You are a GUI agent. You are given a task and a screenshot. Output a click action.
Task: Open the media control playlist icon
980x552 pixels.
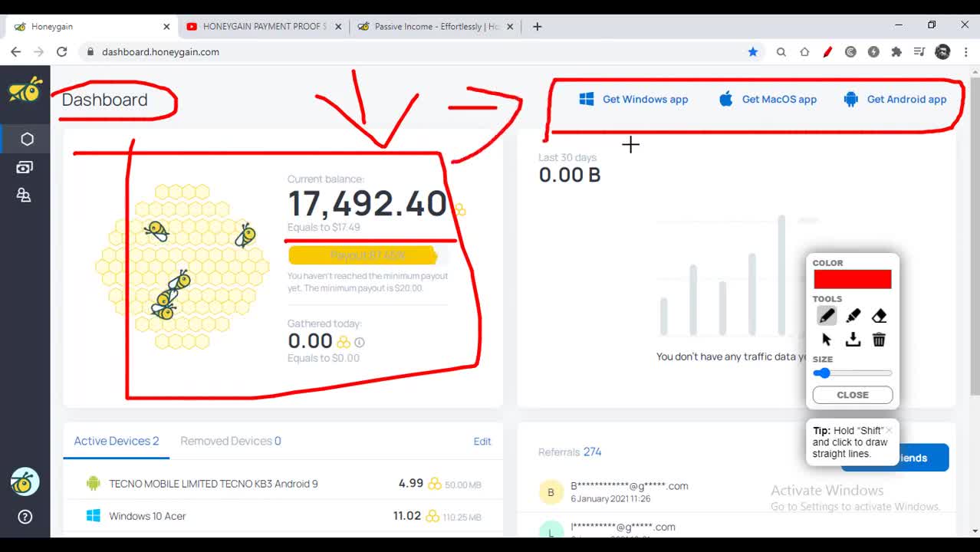(x=919, y=52)
